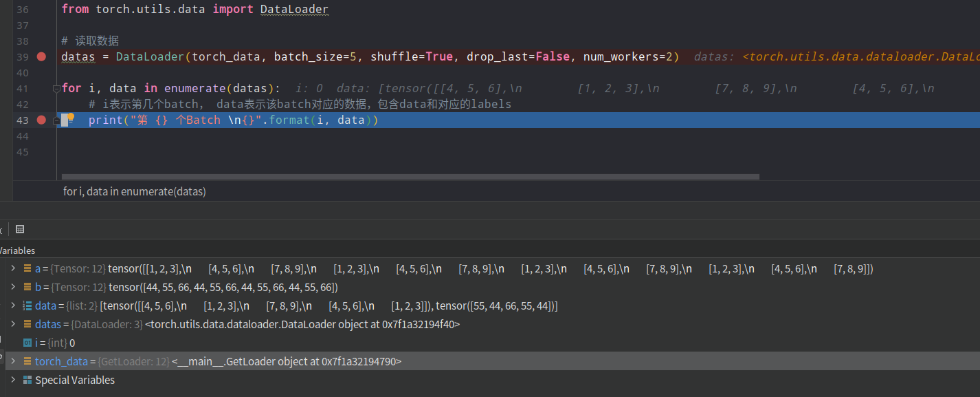Viewport: 980px width, 397px height.
Task: Expand the torch_data variable
Action: point(12,361)
